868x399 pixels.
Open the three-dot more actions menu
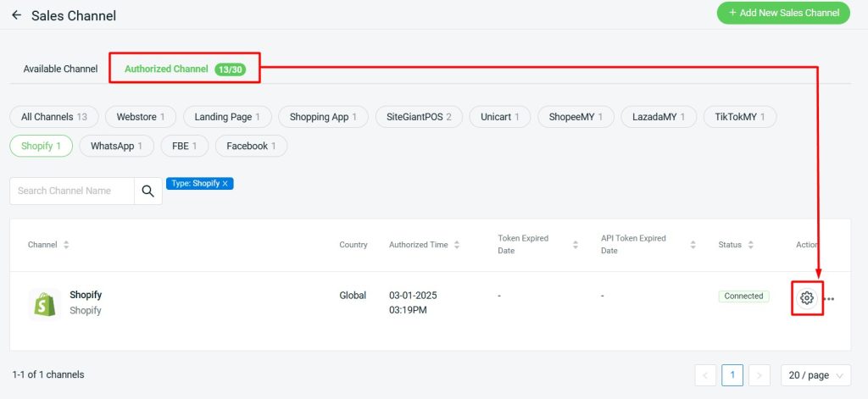830,298
